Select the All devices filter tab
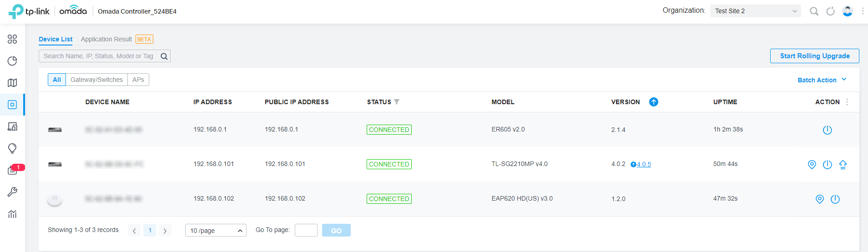 57,80
